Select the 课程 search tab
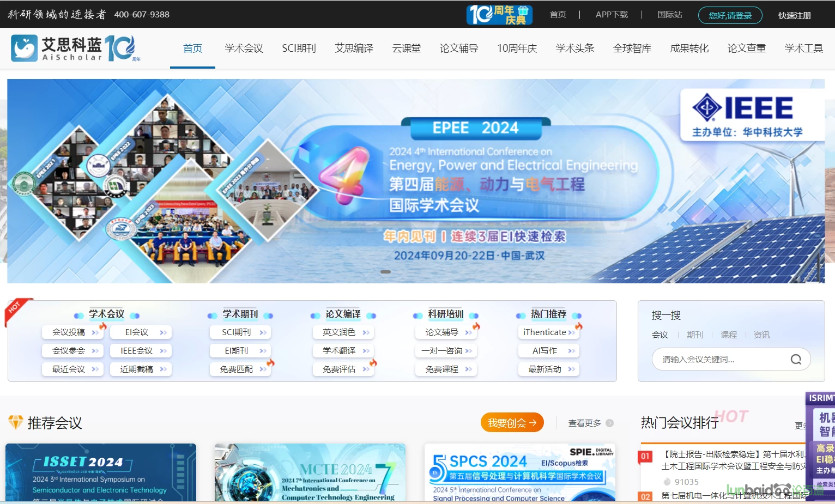Image resolution: width=835 pixels, height=504 pixels. tap(729, 335)
